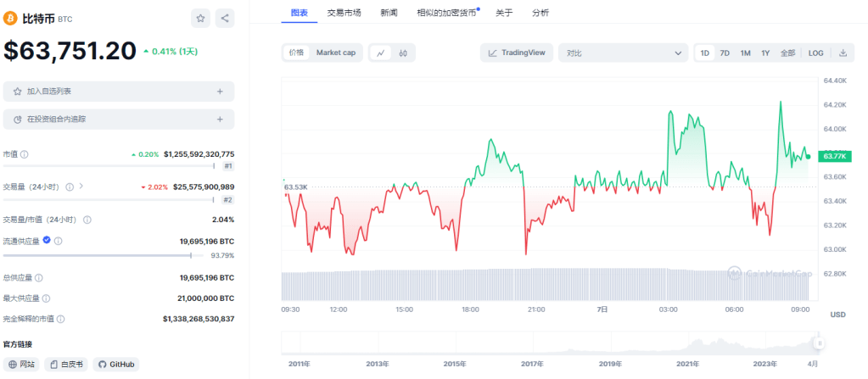This screenshot has height=379, width=868.
Task: Click the share icon next to Bitcoin name
Action: point(225,17)
